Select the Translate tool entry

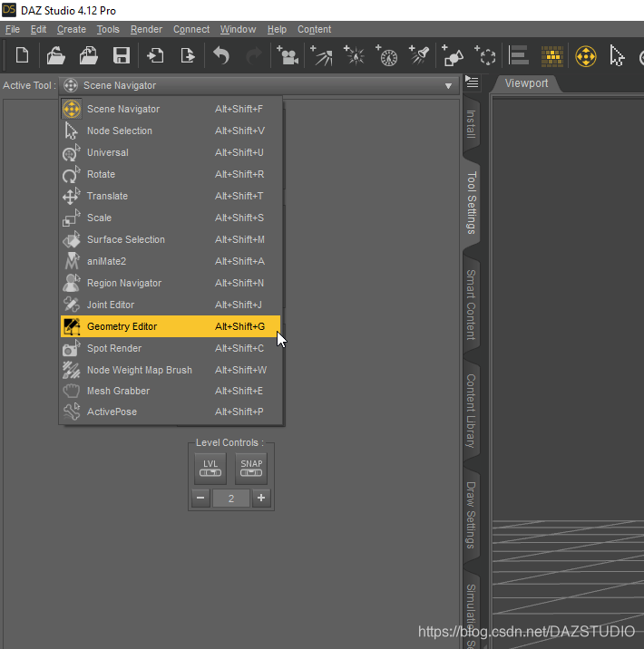[x=171, y=196]
